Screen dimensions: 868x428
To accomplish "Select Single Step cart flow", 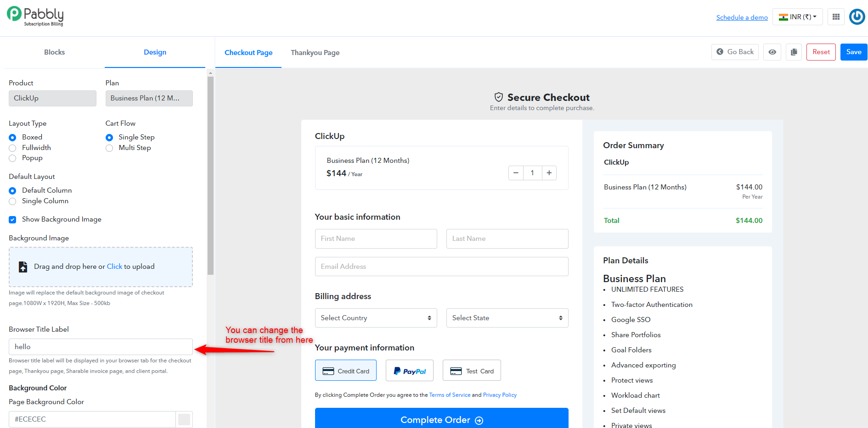I will coord(109,137).
